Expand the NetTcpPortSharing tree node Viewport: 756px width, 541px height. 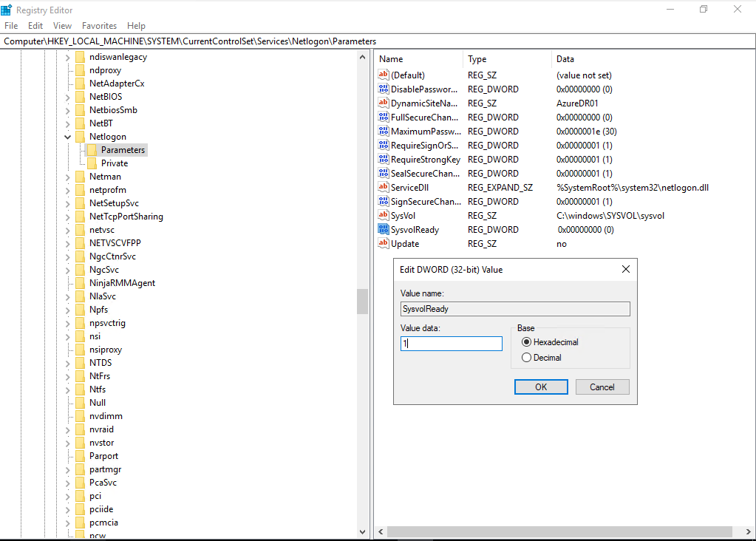pyautogui.click(x=67, y=217)
